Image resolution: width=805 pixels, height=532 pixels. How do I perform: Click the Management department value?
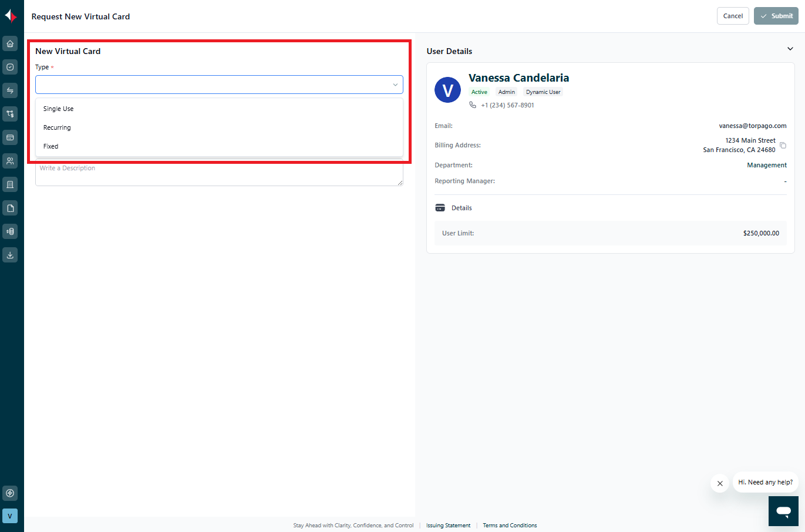pos(767,165)
